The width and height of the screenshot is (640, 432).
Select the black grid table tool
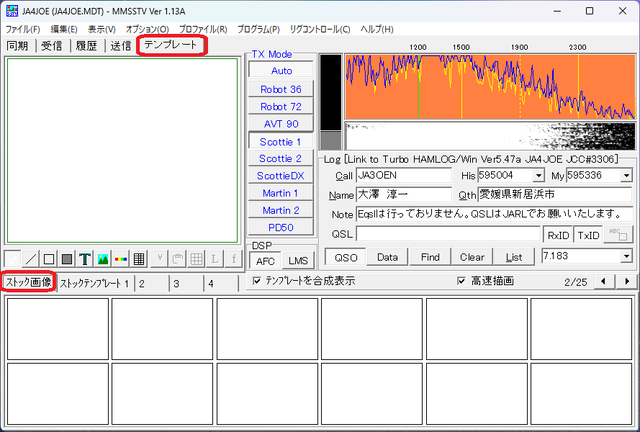[x=139, y=258]
